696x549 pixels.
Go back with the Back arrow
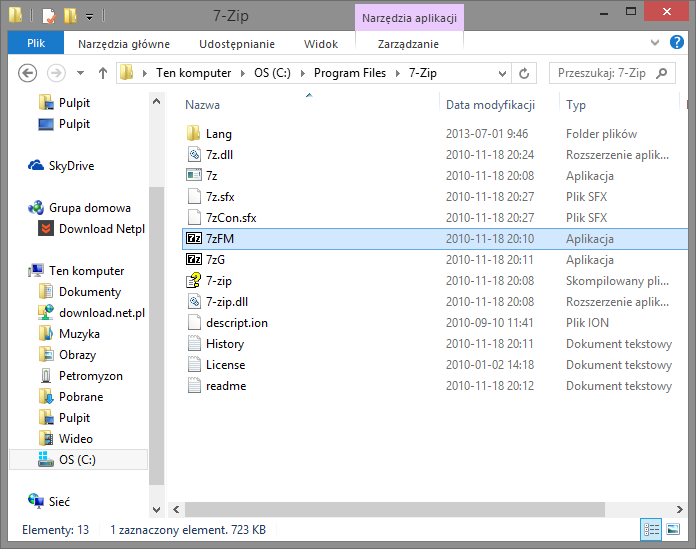coord(27,73)
